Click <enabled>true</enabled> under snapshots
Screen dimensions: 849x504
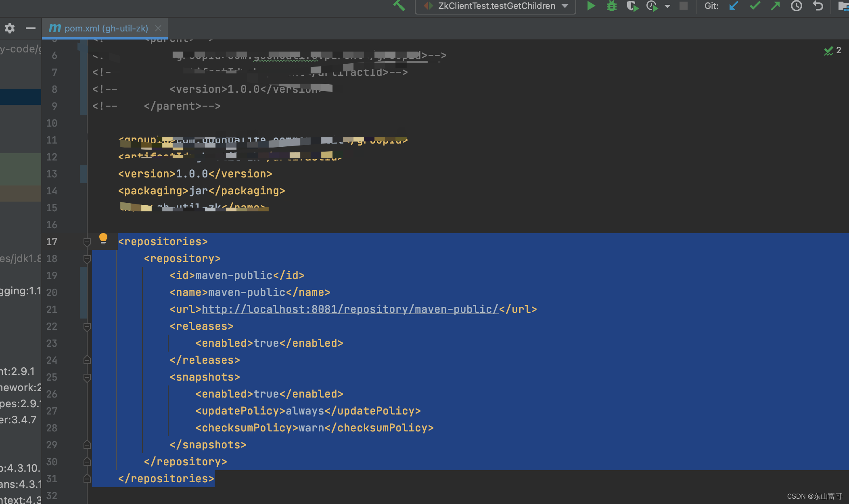click(x=269, y=394)
